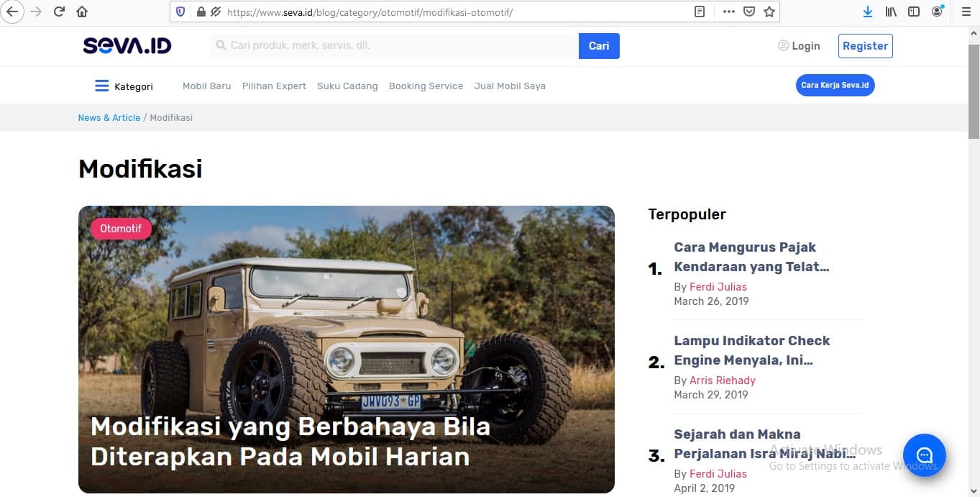Screen dimensions: 980x497
Task: Toggle Reader View icon
Action: click(700, 12)
